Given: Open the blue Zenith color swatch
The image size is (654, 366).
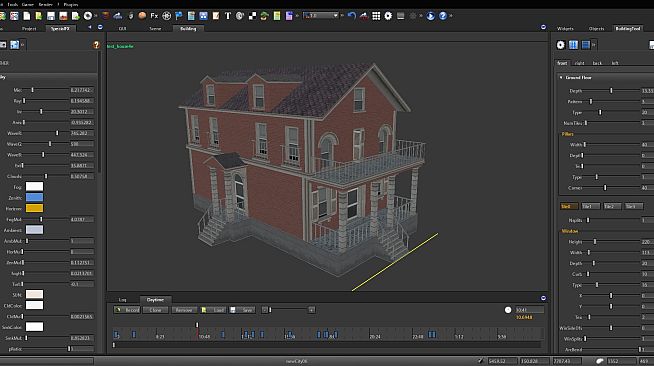Looking at the screenshot, I should point(34,197).
